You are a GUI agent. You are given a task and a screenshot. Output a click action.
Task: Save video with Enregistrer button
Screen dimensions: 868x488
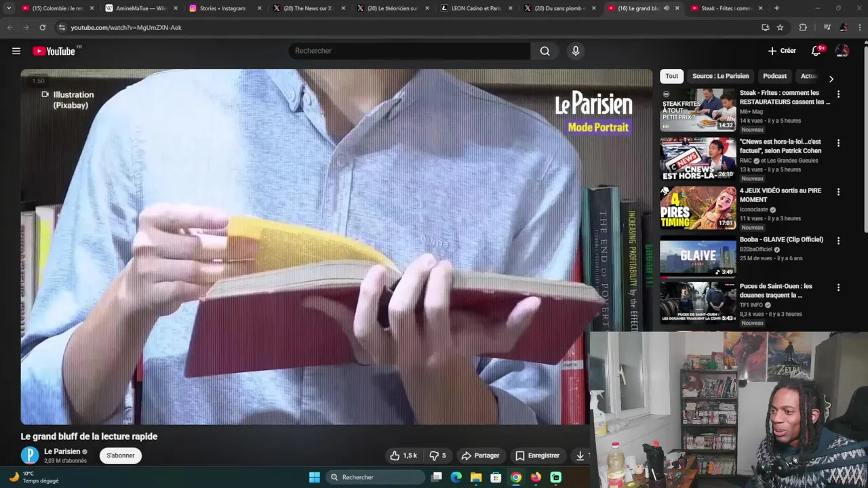point(537,455)
